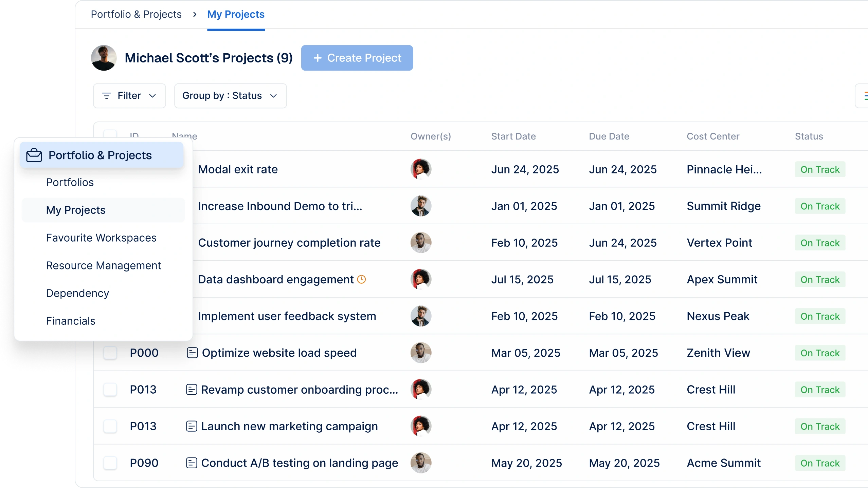Screen dimensions: 868x488
Task: Select the P090 row checkbox
Action: click(x=110, y=463)
